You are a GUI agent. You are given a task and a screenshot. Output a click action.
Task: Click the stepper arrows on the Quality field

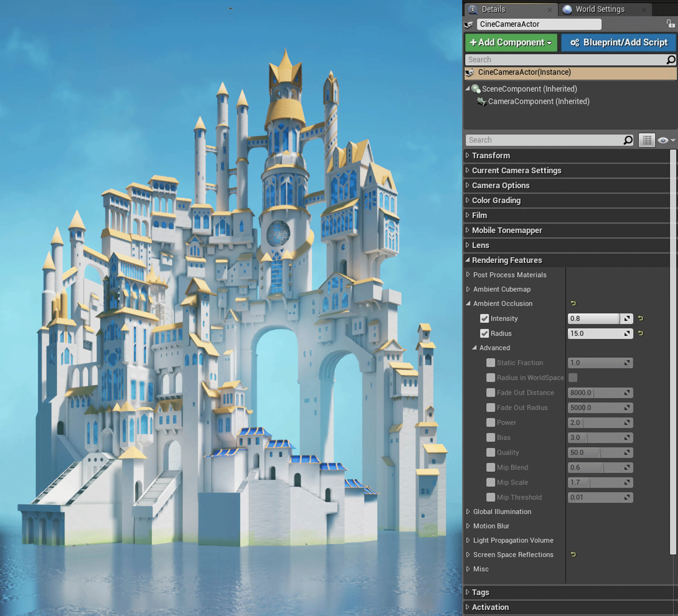pos(627,452)
